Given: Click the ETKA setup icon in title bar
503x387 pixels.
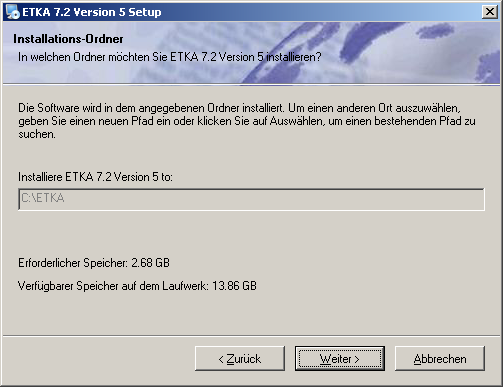Looking at the screenshot, I should (13, 12).
